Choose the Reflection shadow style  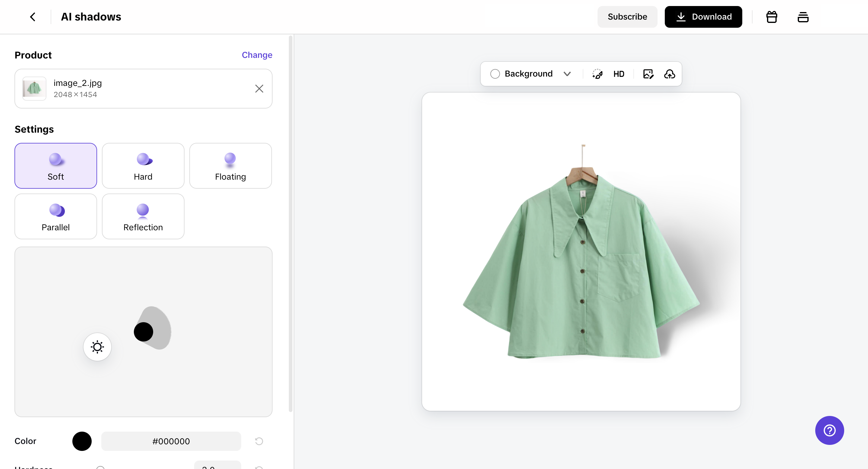point(143,216)
